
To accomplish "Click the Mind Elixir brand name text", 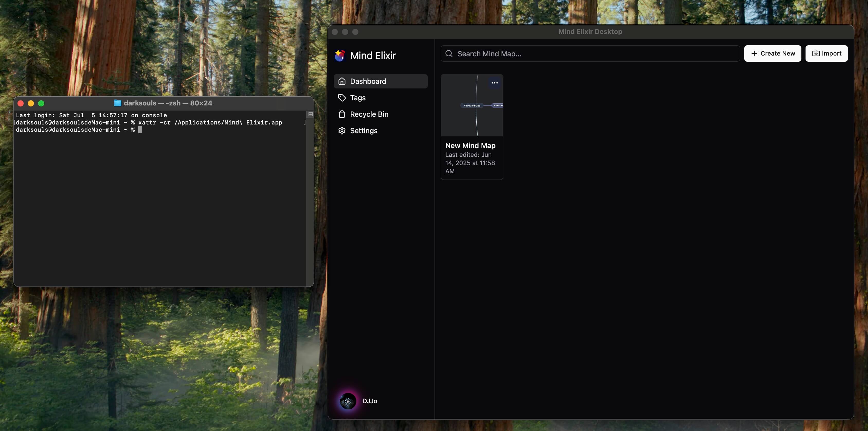I will pyautogui.click(x=373, y=56).
